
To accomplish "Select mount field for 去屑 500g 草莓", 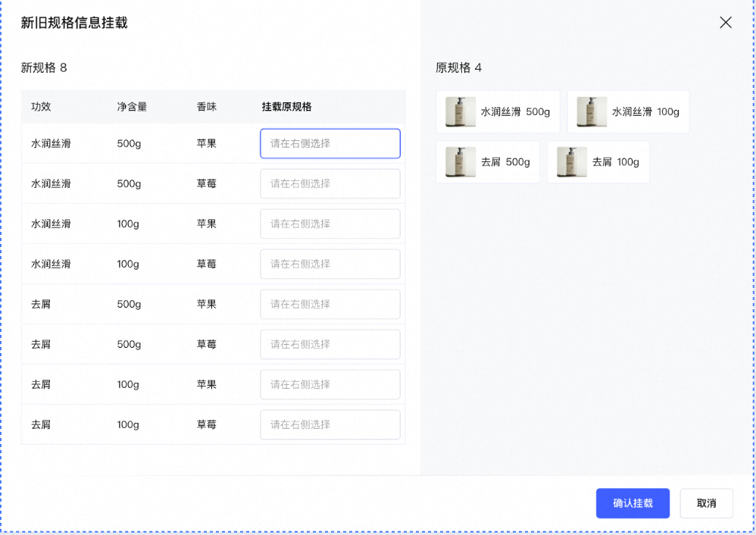I will coord(330,345).
